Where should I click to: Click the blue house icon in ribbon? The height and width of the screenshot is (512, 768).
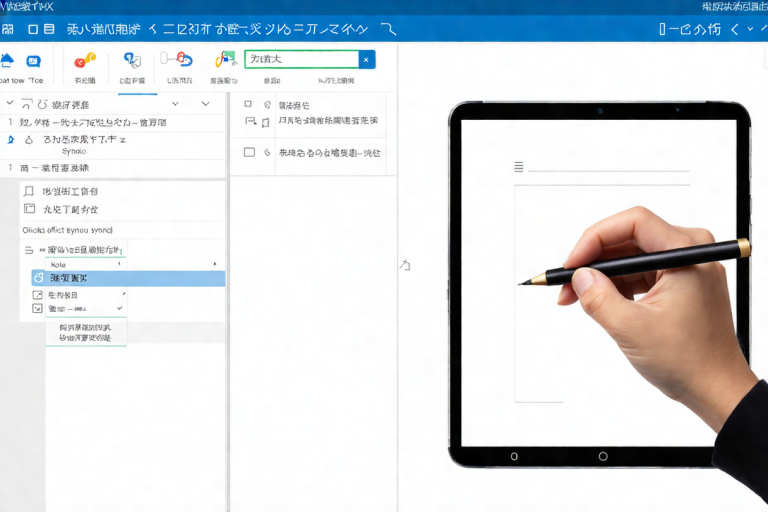[8, 60]
